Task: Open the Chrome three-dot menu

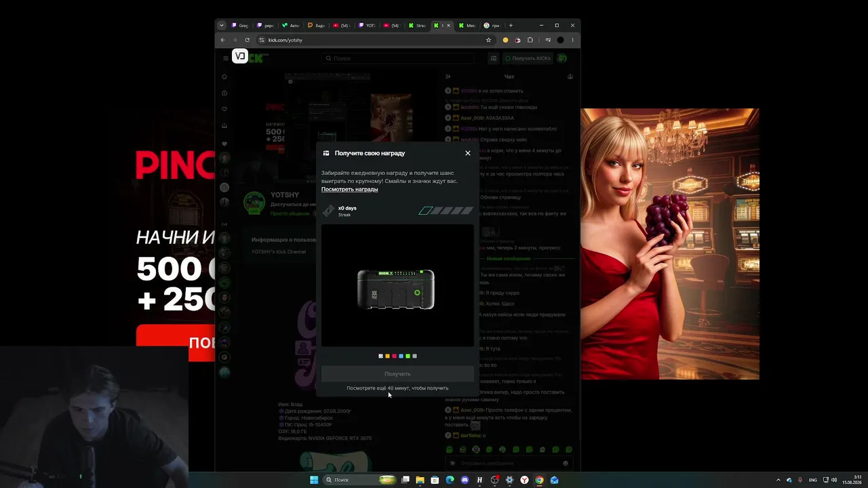Action: [x=572, y=40]
